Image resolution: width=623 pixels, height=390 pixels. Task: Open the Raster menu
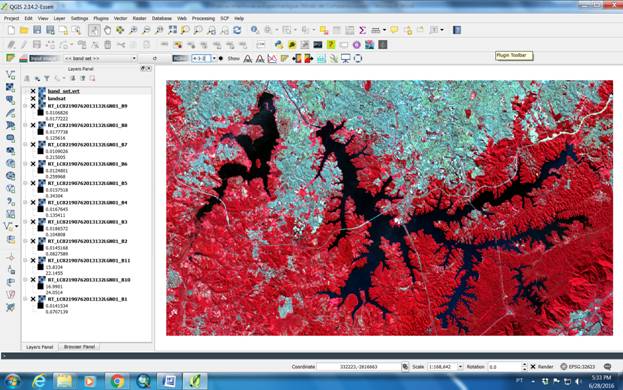[x=139, y=18]
